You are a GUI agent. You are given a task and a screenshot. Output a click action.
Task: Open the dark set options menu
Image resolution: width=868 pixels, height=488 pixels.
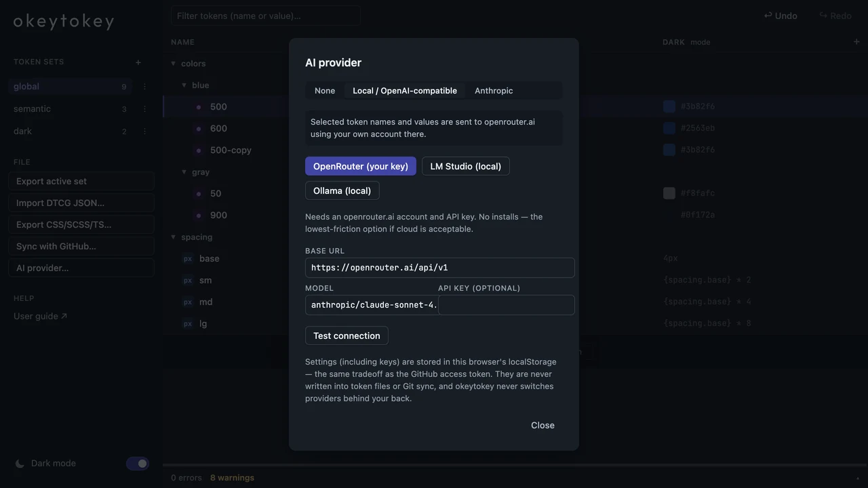click(144, 131)
